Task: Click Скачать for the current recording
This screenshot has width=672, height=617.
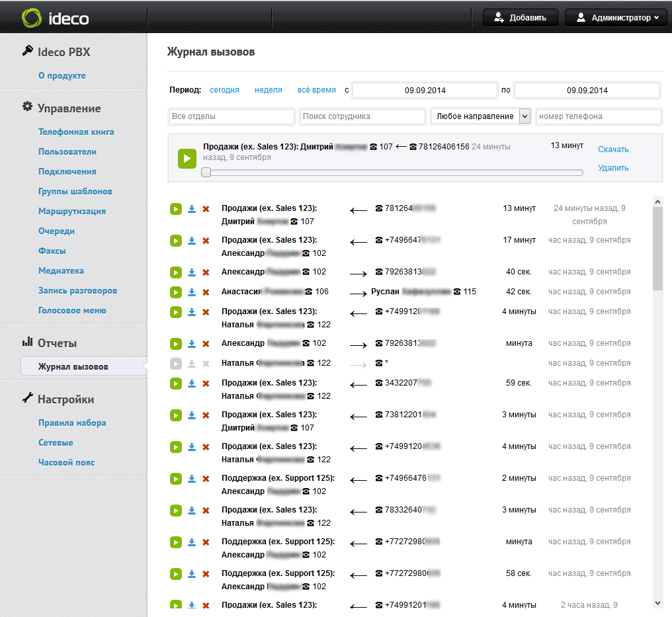Action: click(613, 149)
